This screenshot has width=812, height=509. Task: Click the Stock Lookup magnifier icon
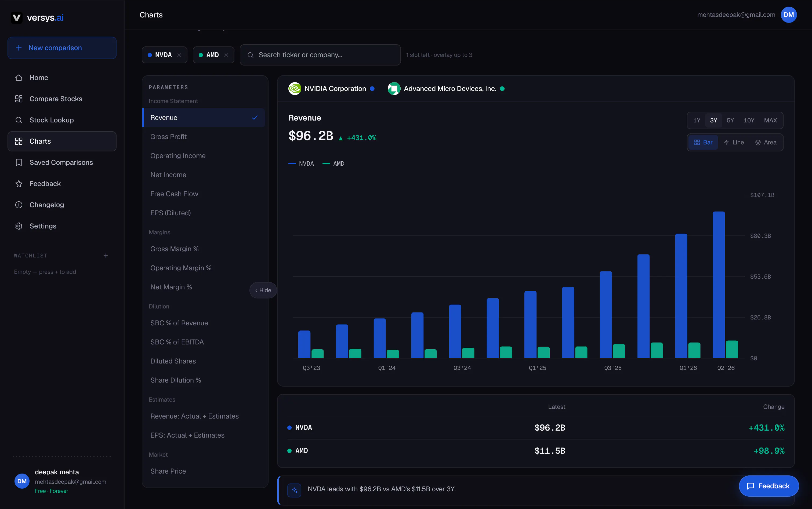tap(19, 120)
